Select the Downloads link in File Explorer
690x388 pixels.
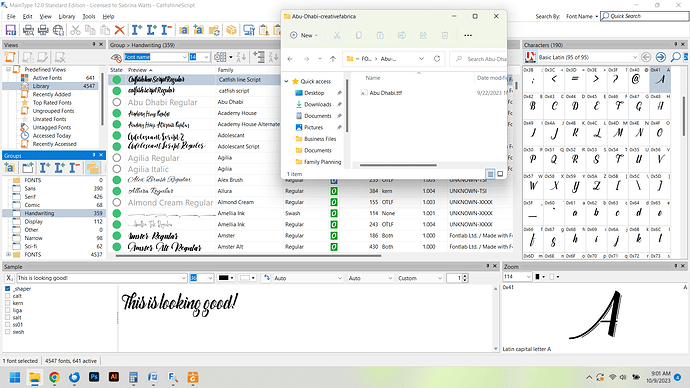click(x=318, y=104)
